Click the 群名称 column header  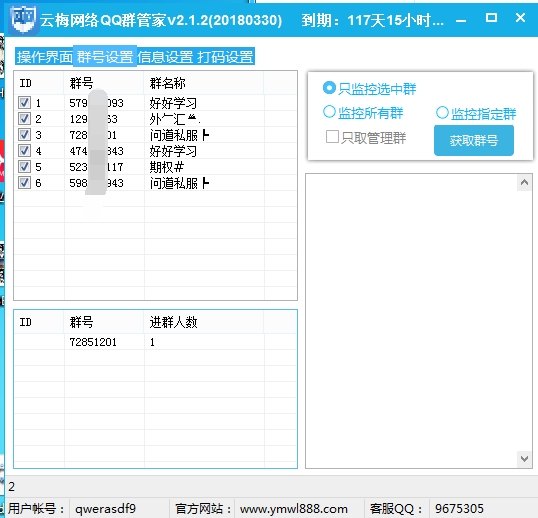[x=204, y=83]
